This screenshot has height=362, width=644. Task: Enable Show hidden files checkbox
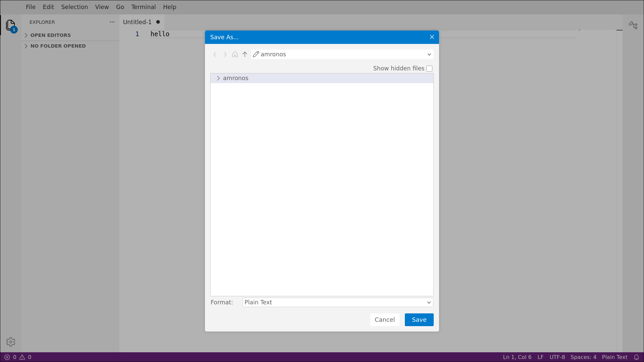429,68
